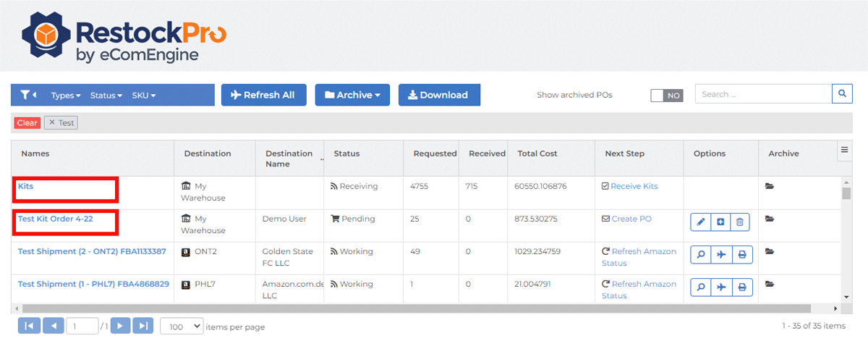Click the airplane icon in the PHL7 shipment row

click(x=720, y=287)
